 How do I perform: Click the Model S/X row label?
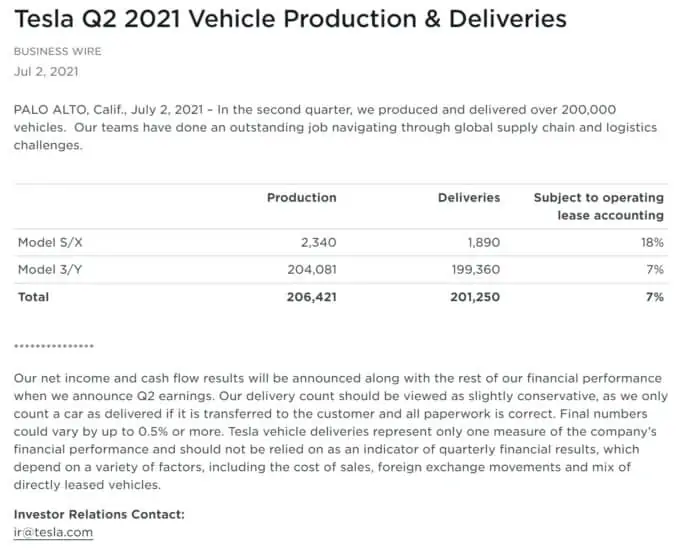click(50, 242)
